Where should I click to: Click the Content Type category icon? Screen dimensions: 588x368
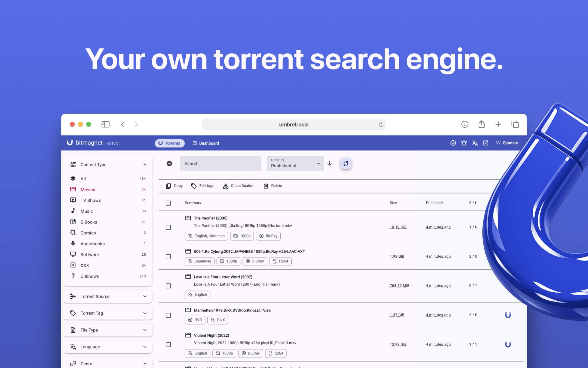click(x=73, y=164)
